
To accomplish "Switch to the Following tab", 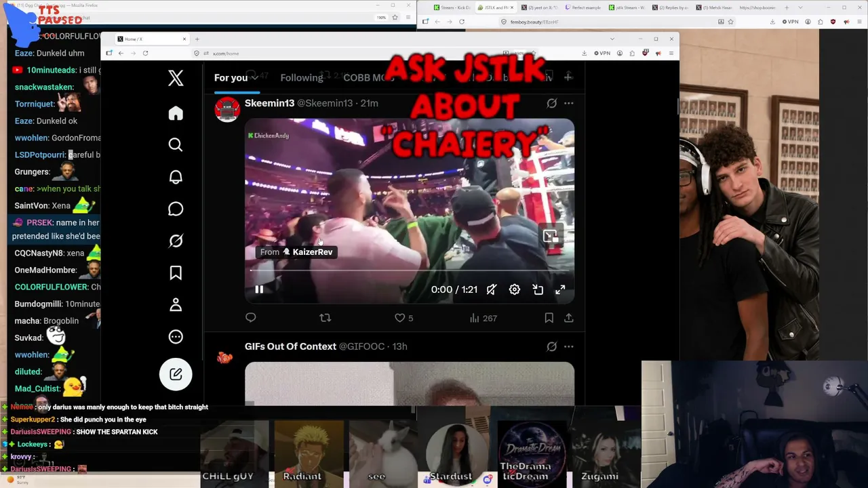I will point(302,77).
